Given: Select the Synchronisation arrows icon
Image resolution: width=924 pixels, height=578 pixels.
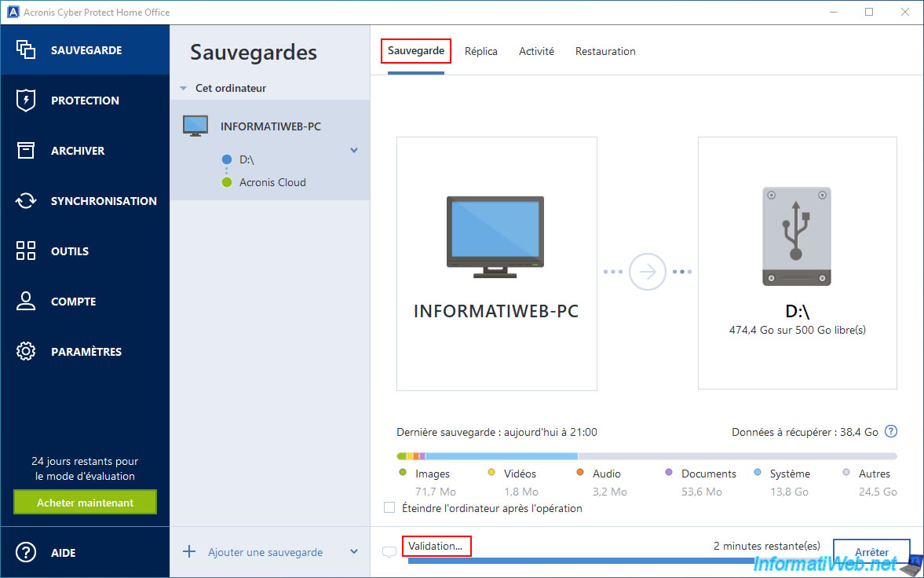Looking at the screenshot, I should pos(26,200).
